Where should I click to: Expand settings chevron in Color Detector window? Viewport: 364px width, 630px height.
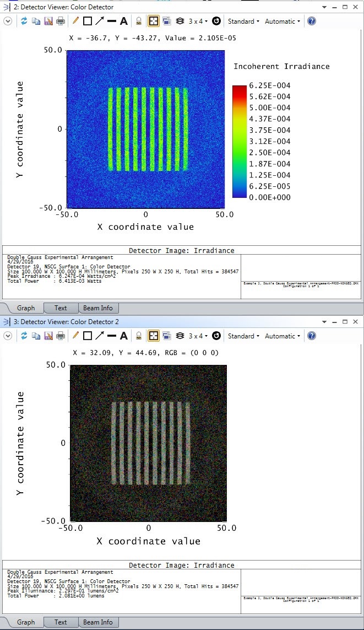click(x=8, y=21)
